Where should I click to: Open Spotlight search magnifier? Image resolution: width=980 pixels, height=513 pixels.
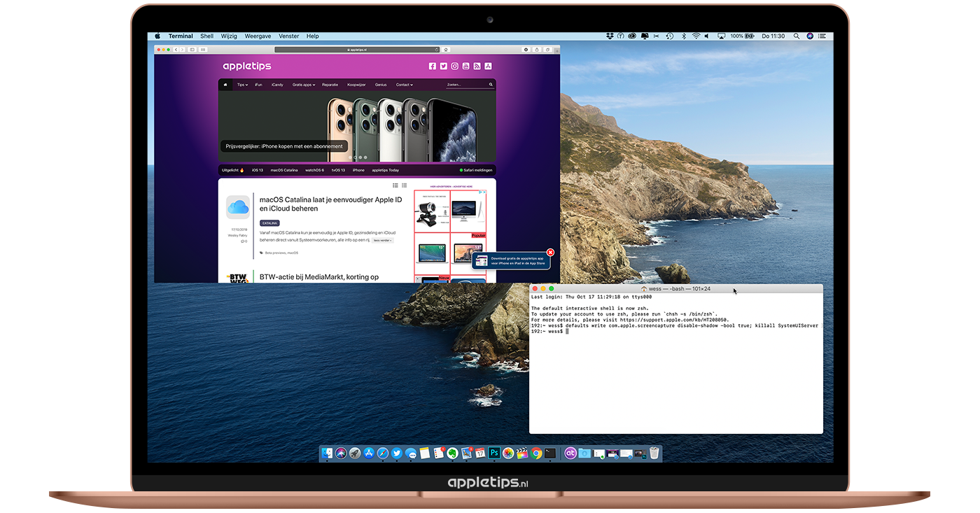click(x=797, y=36)
